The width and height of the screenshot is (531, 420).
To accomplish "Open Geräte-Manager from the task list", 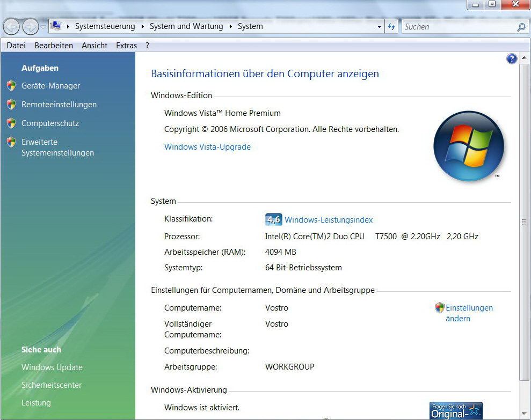I will point(51,86).
